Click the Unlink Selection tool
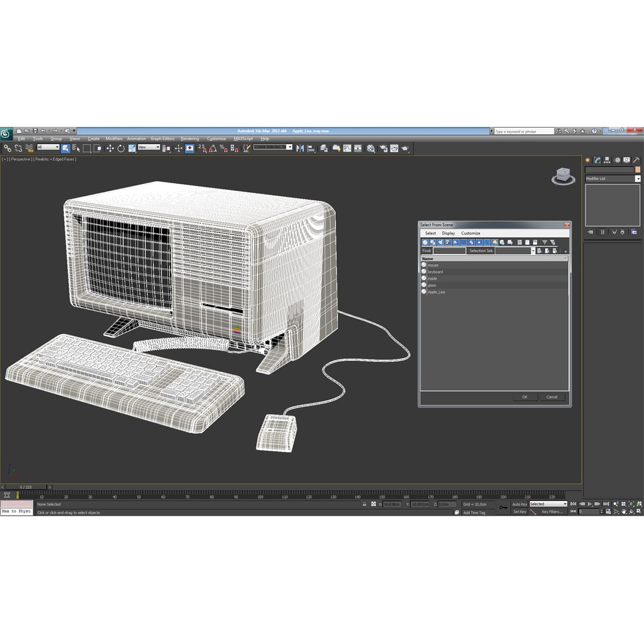This screenshot has height=644, width=644. (x=18, y=148)
